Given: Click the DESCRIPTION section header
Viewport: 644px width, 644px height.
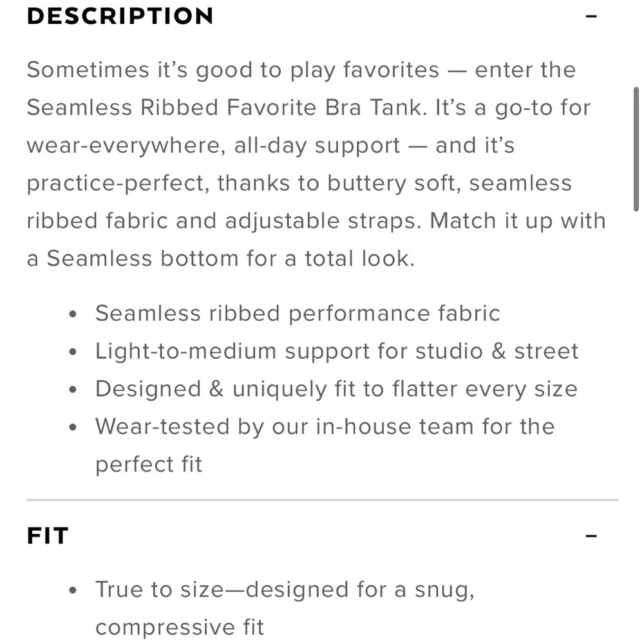Looking at the screenshot, I should click(120, 16).
